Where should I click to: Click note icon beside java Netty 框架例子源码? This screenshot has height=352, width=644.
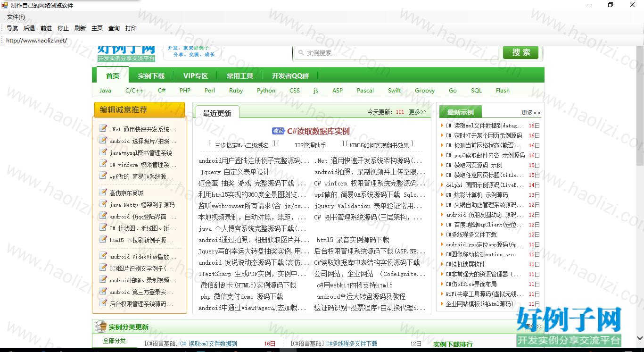point(103,203)
